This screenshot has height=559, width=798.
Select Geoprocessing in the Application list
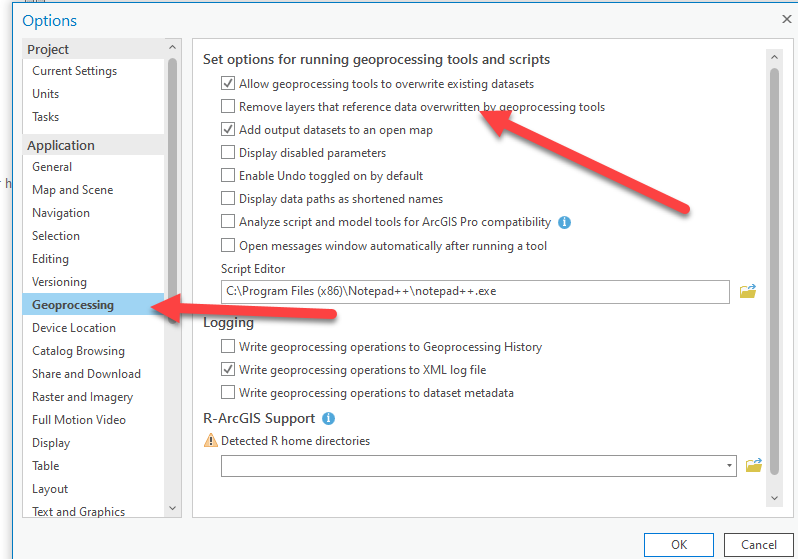[73, 305]
